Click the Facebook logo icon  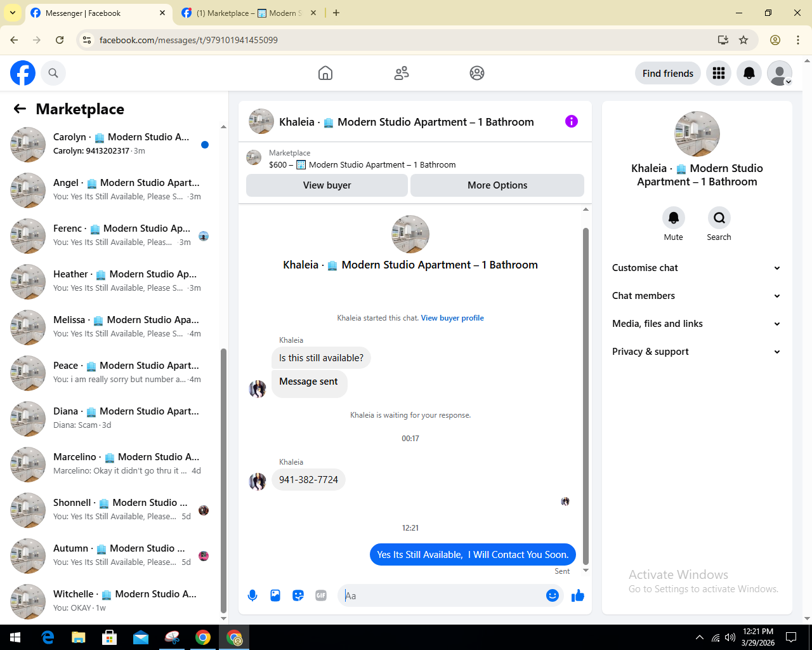click(x=23, y=73)
